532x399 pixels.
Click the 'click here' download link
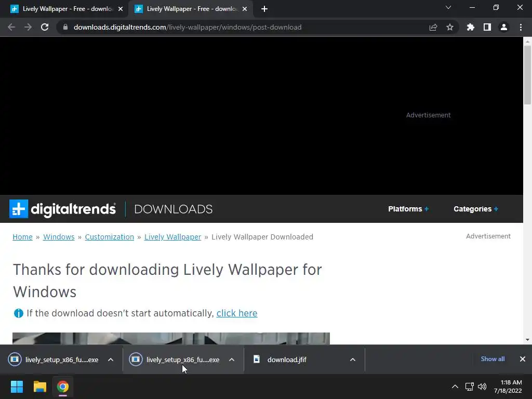(x=237, y=313)
